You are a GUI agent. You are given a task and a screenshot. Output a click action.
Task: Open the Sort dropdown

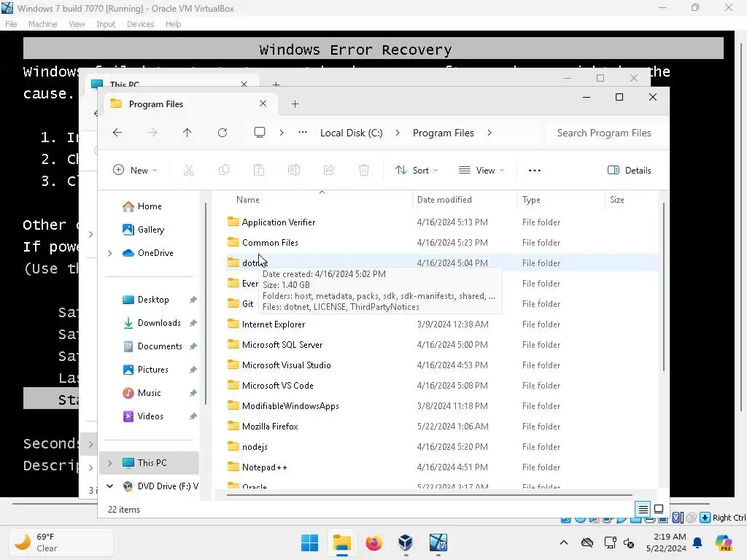417,171
